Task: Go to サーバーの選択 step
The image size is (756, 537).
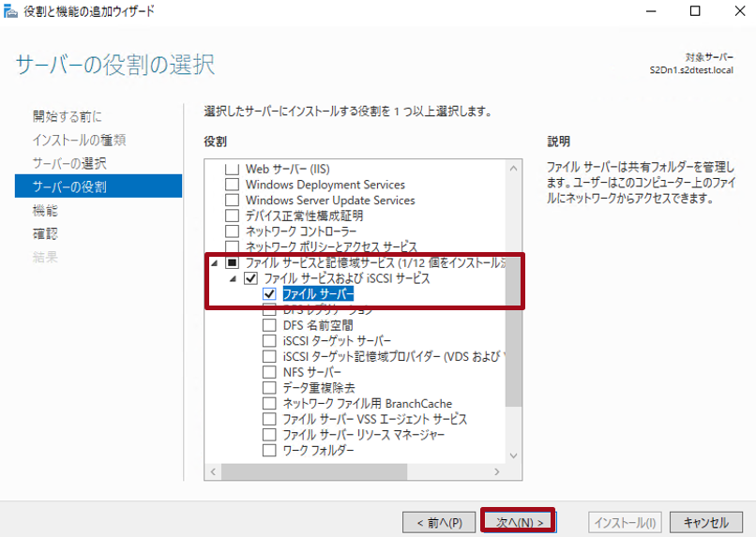Action: click(69, 163)
